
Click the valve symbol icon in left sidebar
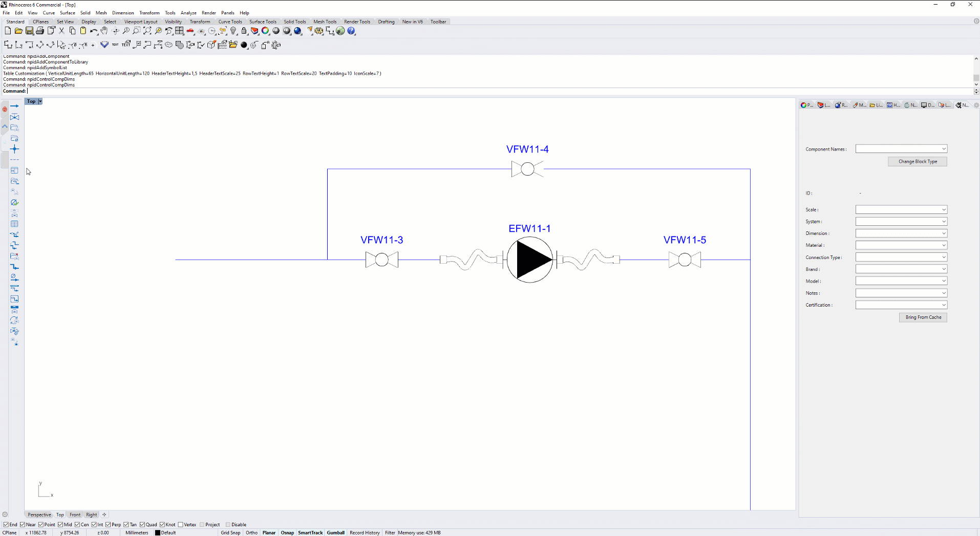point(14,117)
